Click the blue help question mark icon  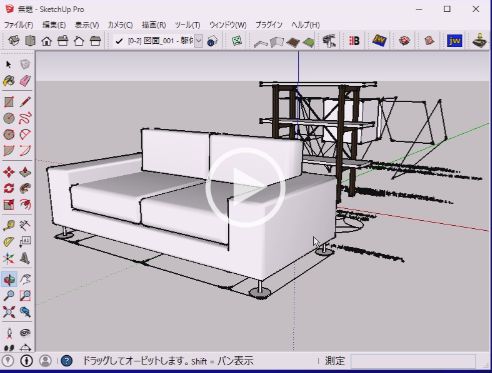[67, 361]
